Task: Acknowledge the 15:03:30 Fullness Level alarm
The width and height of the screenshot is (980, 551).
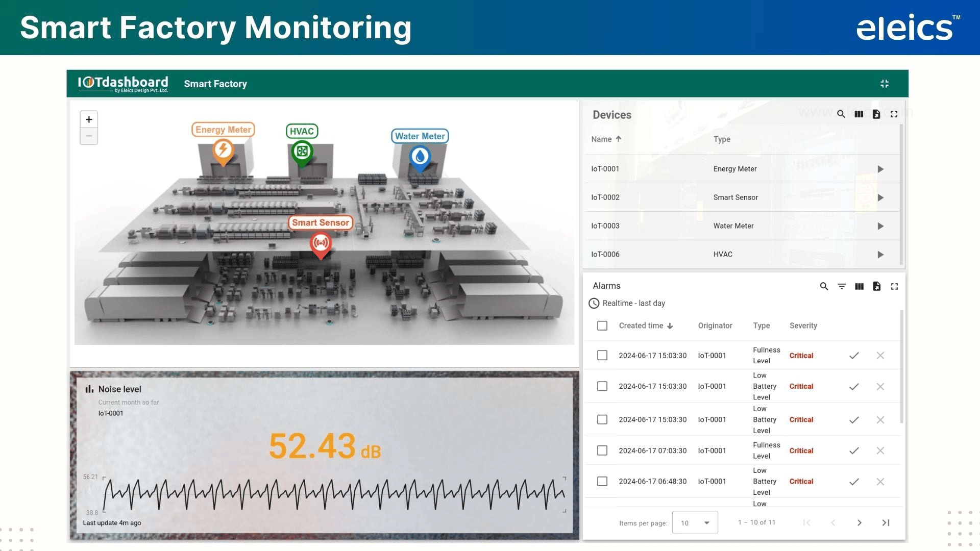Action: tap(854, 356)
